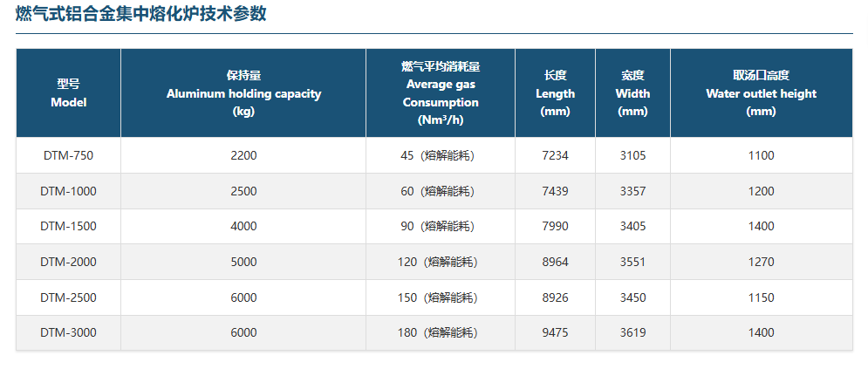This screenshot has height=369, width=868.
Task: Select the Length (mm) column header
Action: (555, 93)
